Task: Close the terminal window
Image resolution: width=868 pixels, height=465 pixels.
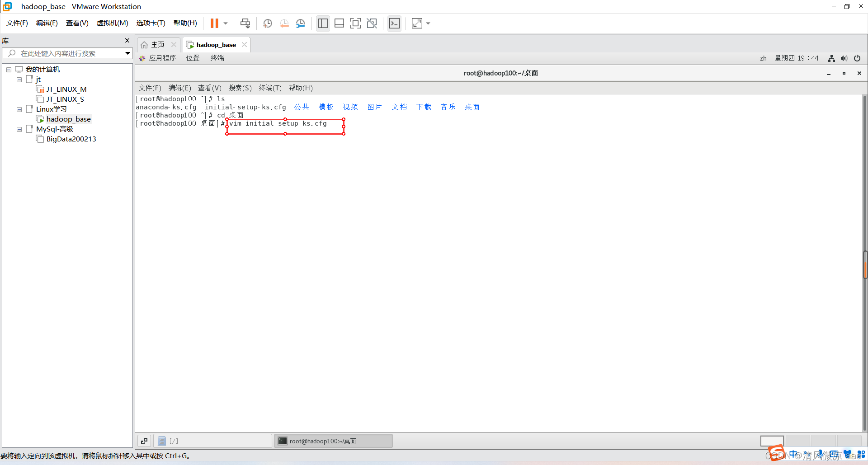Action: click(x=859, y=73)
